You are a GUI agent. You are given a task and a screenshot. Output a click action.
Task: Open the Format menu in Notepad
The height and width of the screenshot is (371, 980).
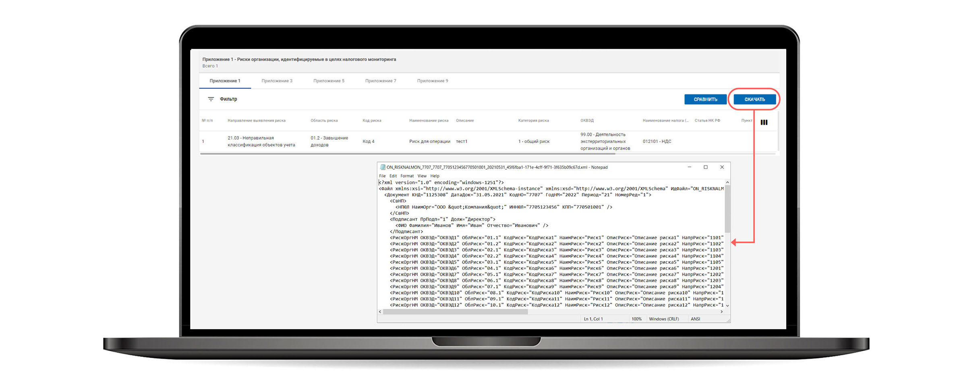pos(407,176)
